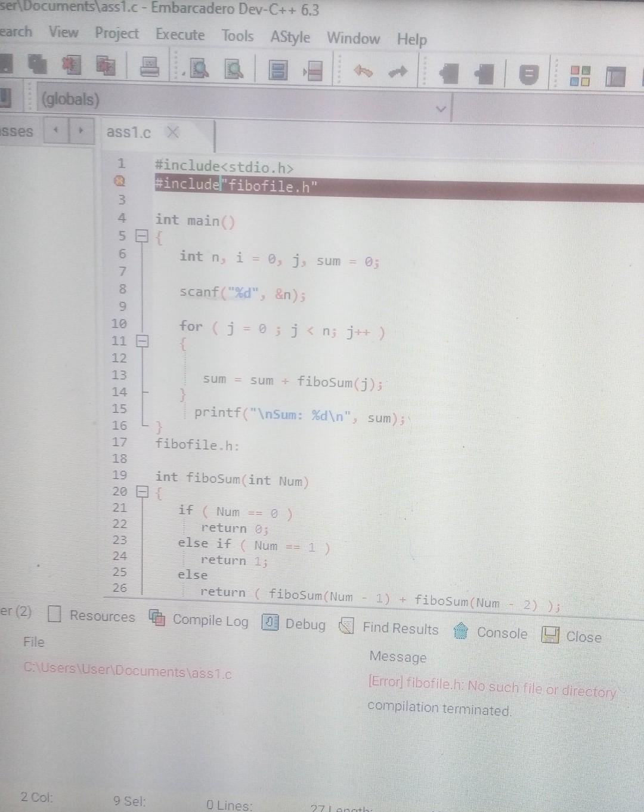Click the Save All toolbar icon
Image resolution: width=644 pixels, height=812 pixels.
point(38,64)
